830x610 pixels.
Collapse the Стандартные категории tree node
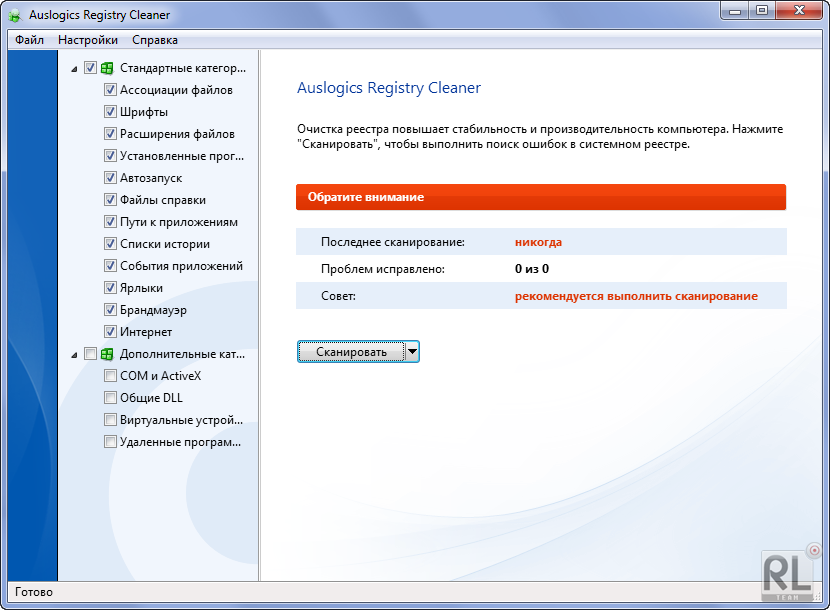tap(75, 69)
